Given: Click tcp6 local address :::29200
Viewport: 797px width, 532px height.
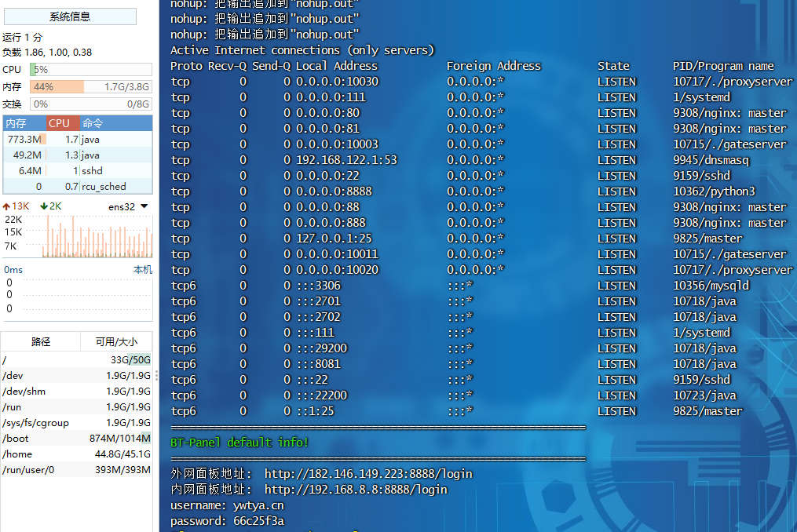Looking at the screenshot, I should coord(322,348).
